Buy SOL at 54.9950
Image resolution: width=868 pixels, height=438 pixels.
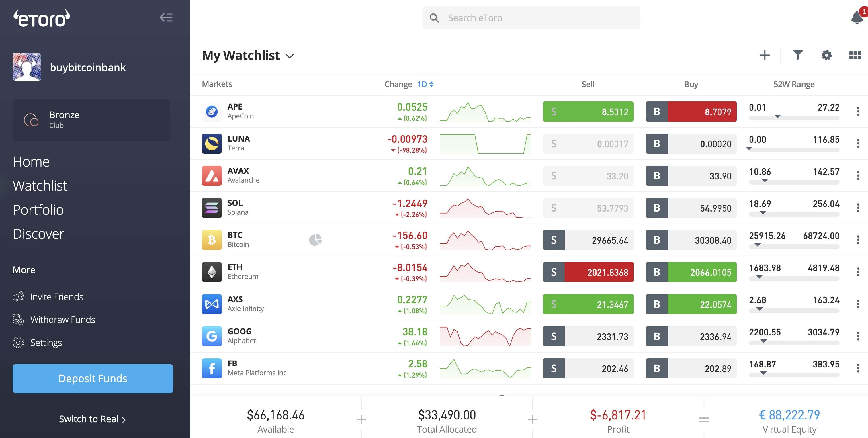pyautogui.click(x=691, y=208)
